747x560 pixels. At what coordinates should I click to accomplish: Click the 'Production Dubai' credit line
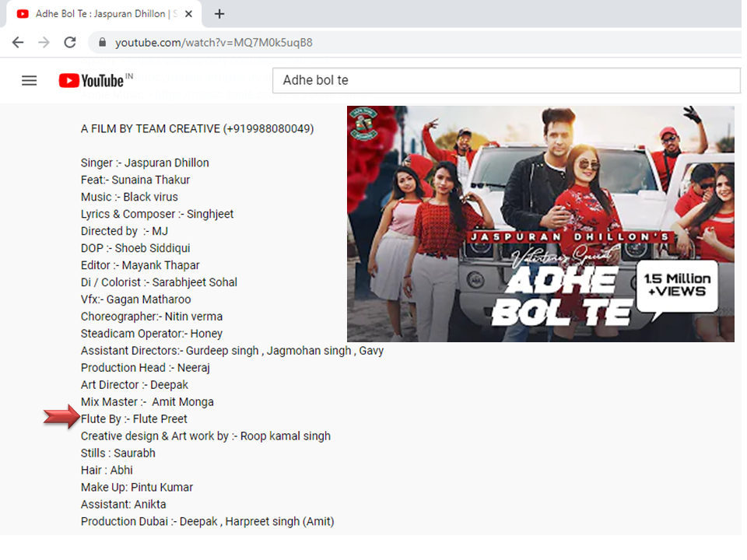point(207,521)
